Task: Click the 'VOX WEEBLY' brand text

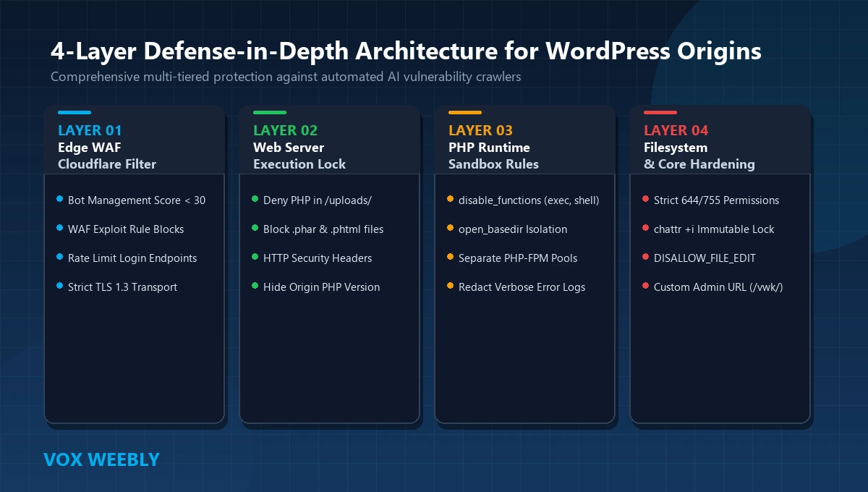Action: 101,459
